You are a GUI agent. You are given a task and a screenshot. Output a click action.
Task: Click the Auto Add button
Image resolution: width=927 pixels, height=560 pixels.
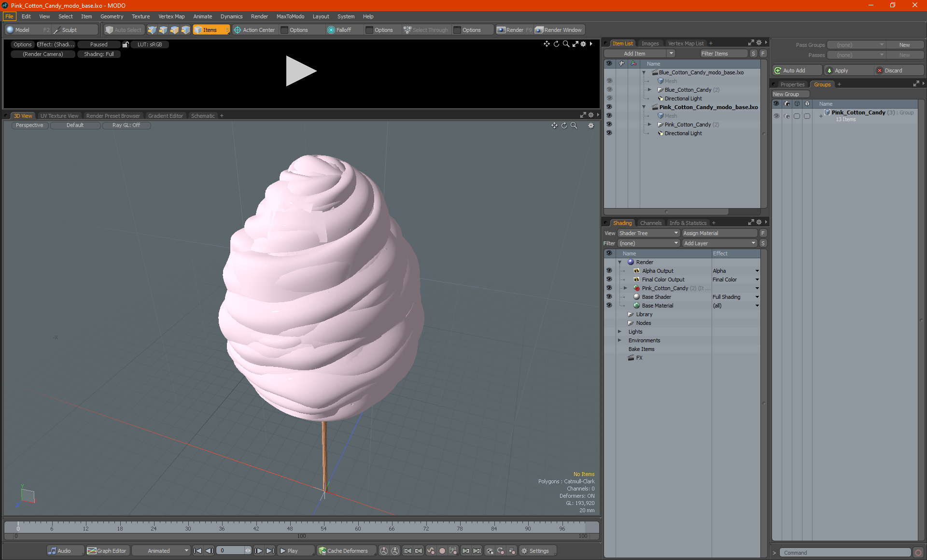pyautogui.click(x=797, y=70)
